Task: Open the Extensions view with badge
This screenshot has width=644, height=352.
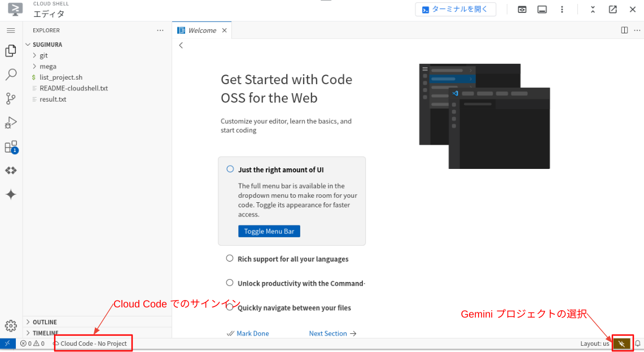Action: [11, 147]
